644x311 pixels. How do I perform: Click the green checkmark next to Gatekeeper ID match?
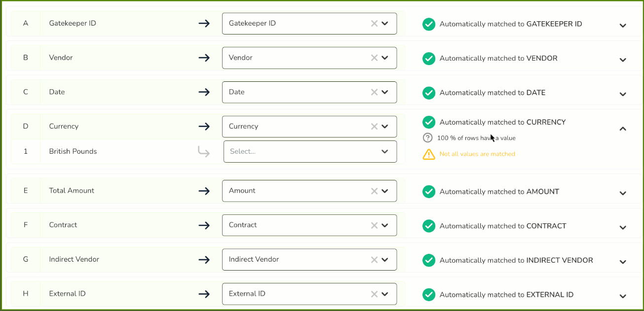(428, 24)
